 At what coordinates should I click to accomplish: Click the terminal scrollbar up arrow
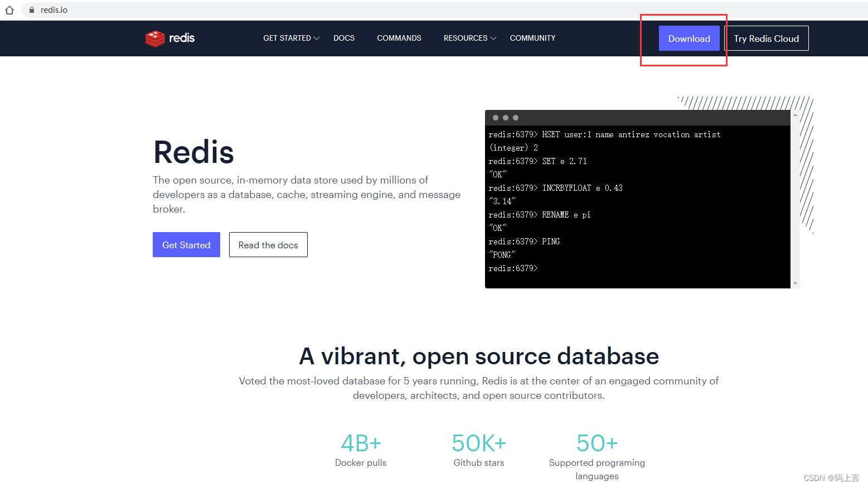pyautogui.click(x=795, y=115)
